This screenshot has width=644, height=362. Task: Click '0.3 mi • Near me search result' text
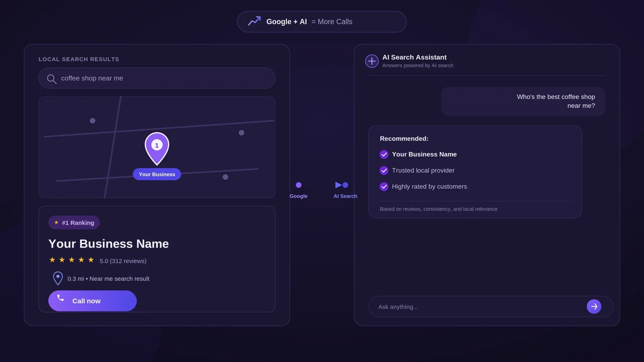point(108,279)
